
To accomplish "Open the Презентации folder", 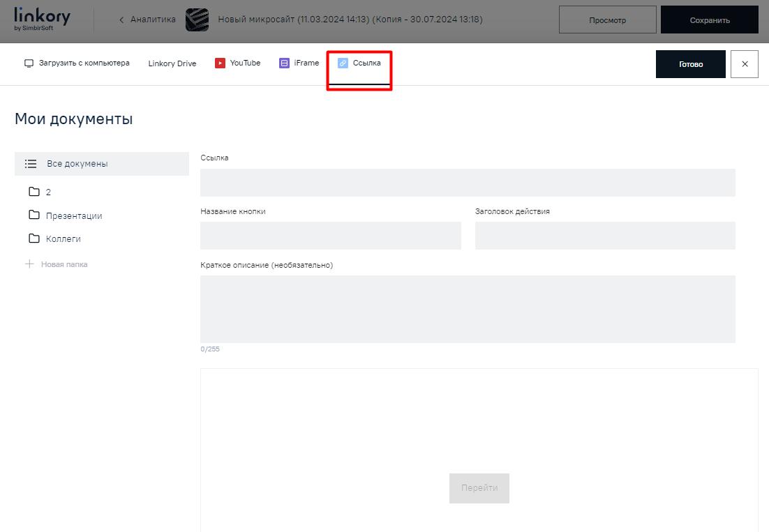I will (x=73, y=215).
